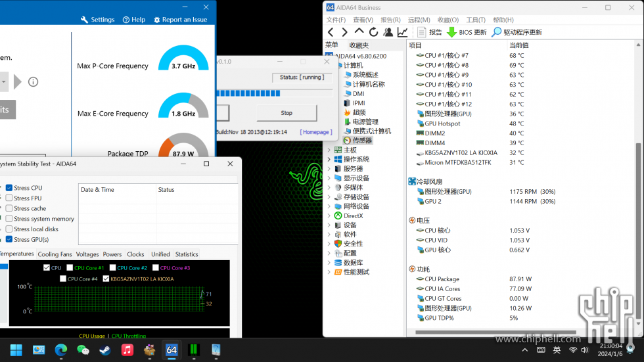The image size is (644, 362).
Task: Click the info icon in the Intel window
Action: [x=34, y=81]
